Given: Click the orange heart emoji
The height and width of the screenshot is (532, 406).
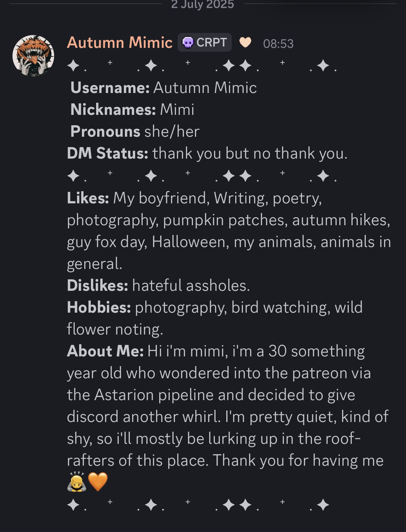Looking at the screenshot, I should click(x=98, y=482).
